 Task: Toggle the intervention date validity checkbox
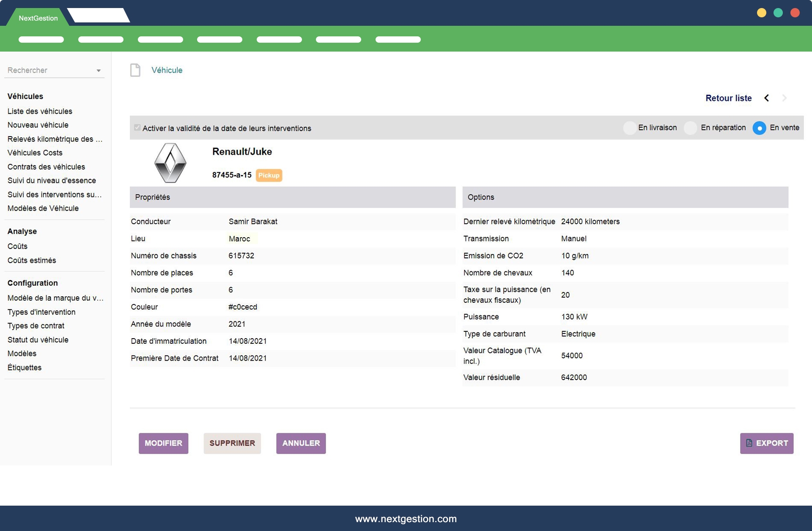[137, 128]
